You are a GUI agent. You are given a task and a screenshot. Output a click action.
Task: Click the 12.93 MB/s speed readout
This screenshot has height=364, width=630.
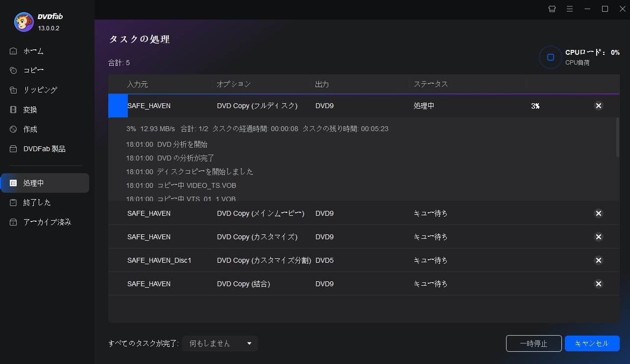[157, 129]
